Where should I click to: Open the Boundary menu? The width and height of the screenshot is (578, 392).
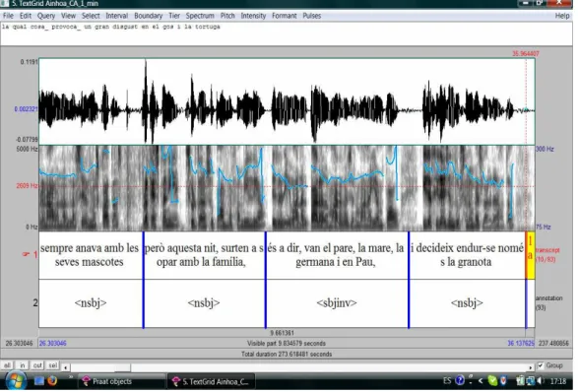(148, 16)
